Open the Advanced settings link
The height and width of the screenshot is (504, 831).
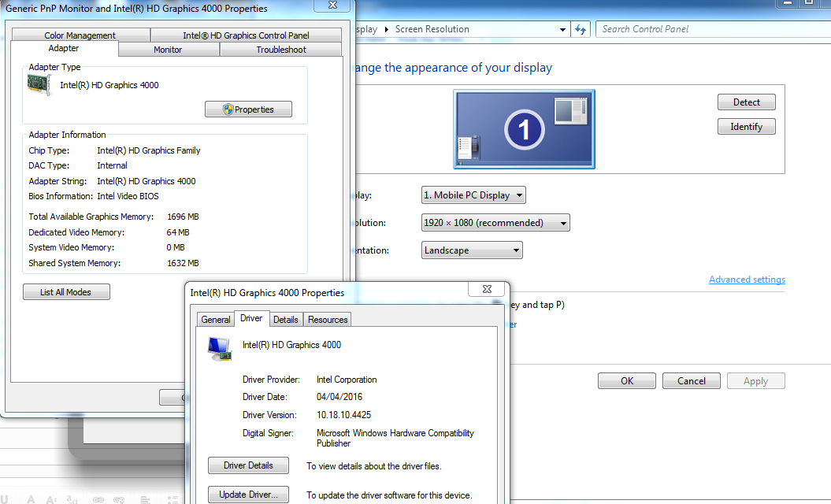pos(748,280)
